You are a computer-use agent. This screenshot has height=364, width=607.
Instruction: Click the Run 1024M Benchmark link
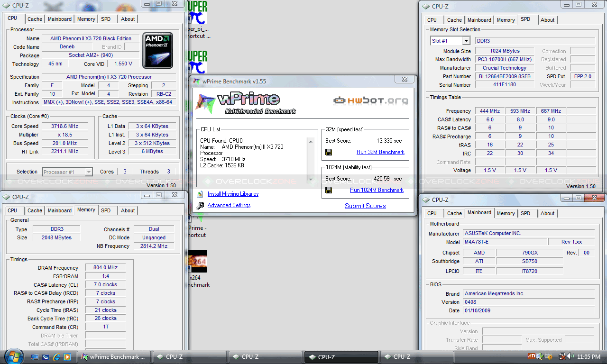click(377, 190)
